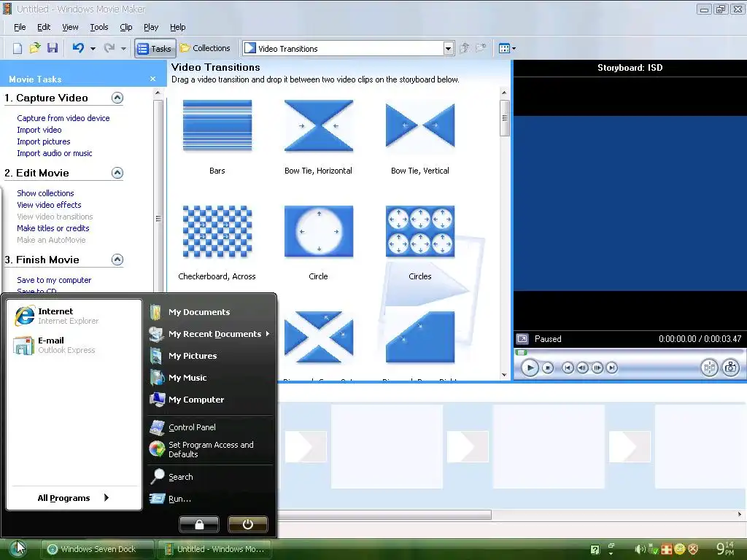Collapse the Capture Video section
747x560 pixels.
[117, 98]
